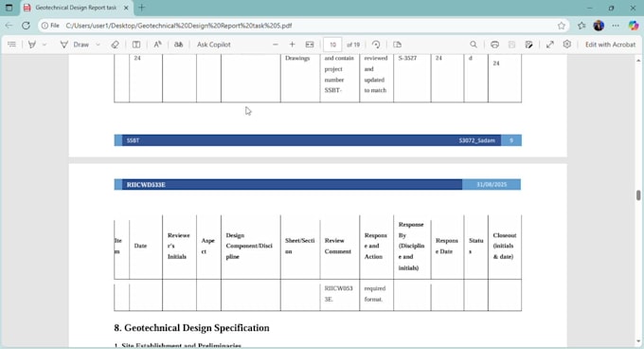
Task: Click the Sheet/Section column header
Action: pyautogui.click(x=300, y=246)
